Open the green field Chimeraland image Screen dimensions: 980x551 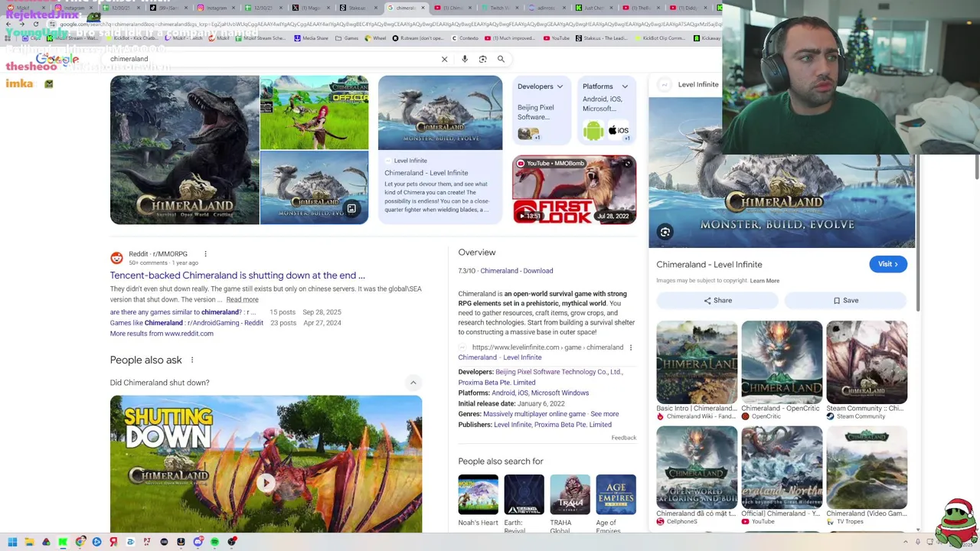coord(314,112)
